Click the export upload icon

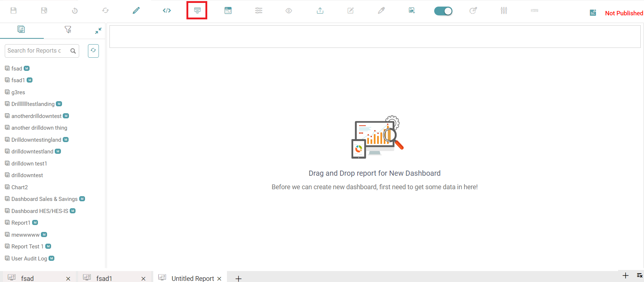point(320,11)
